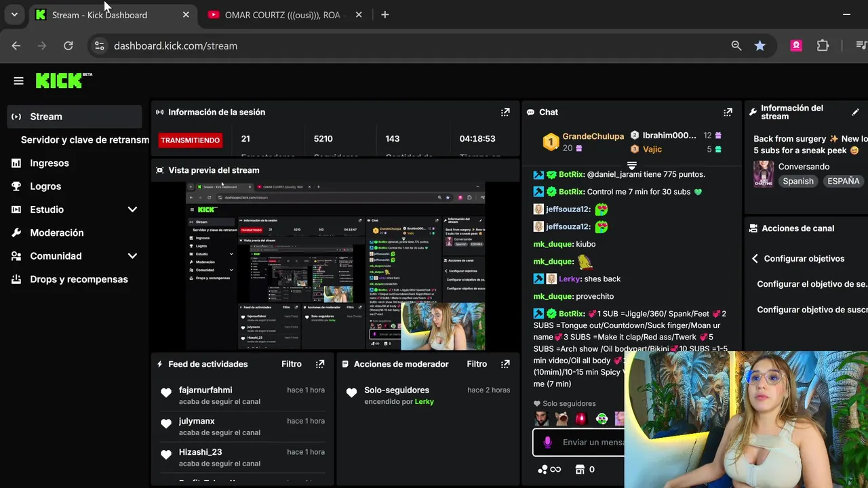View site information icon in address bar
868x488 pixels.
point(99,45)
